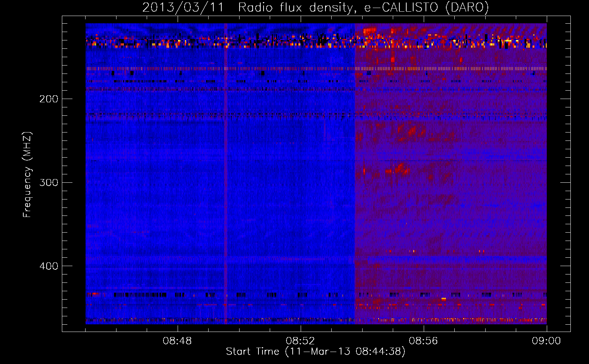Screen dimensions: 589x364
Task: Click the 300 frequency tick label
Action: (x=48, y=182)
